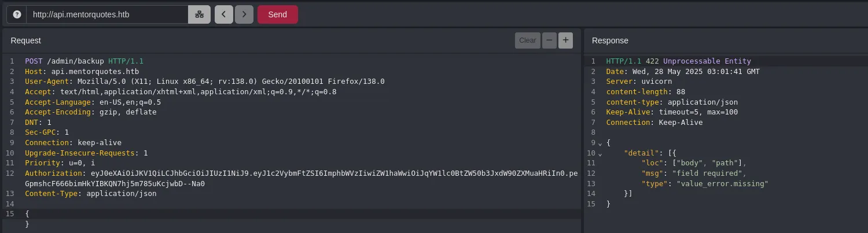Screen dimensions: 868x233
Task: Click the question mark help icon
Action: pyautogui.click(x=17, y=14)
